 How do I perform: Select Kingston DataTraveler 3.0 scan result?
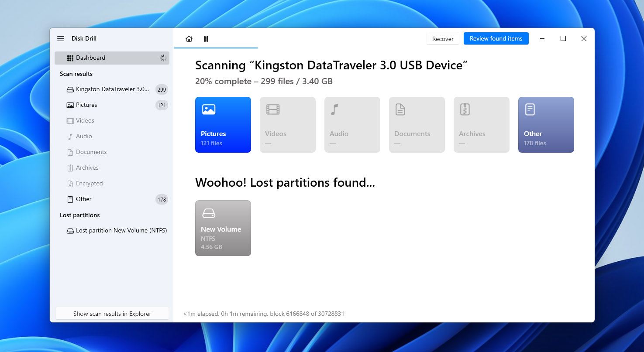point(112,89)
